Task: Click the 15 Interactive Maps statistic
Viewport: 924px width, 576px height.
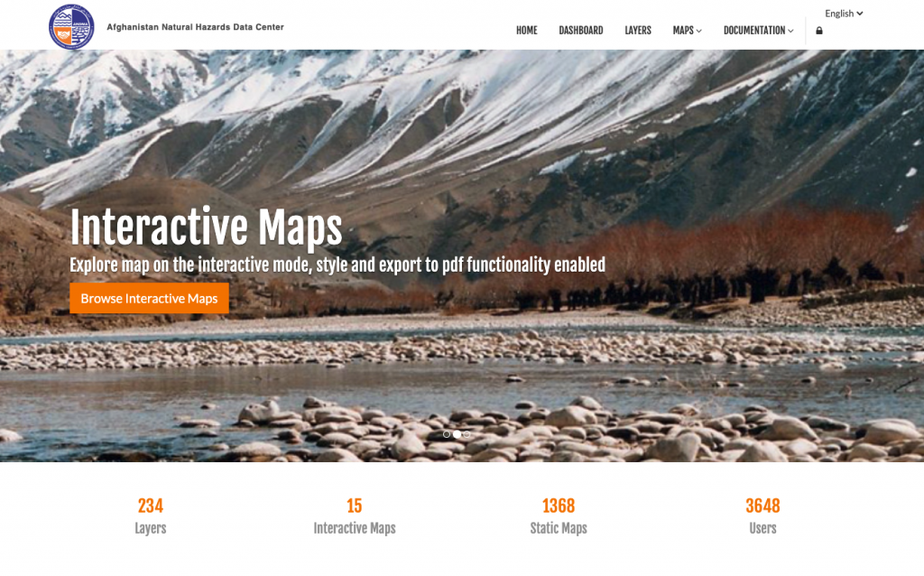Action: 354,516
